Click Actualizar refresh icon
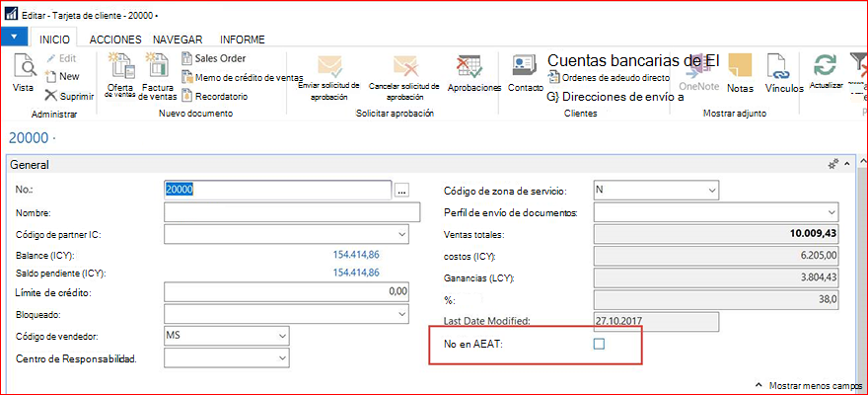The width and height of the screenshot is (868, 395). pos(826,72)
